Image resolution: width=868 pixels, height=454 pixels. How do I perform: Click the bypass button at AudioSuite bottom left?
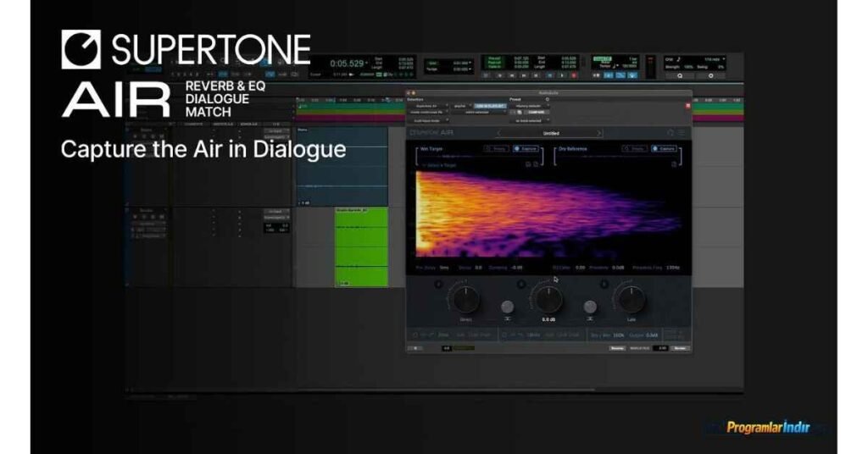(415, 348)
